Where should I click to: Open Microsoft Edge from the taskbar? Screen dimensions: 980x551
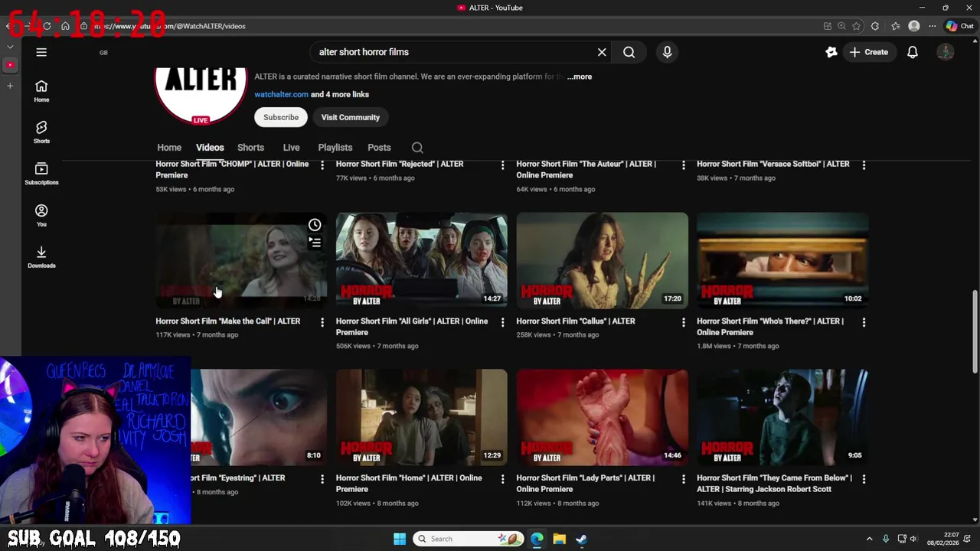537,539
